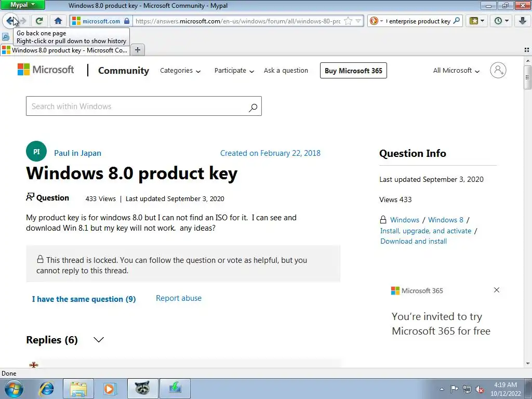Screen dimensions: 532x399
Task: Click the bookmark toolbar icon under Back button
Action: [5, 36]
